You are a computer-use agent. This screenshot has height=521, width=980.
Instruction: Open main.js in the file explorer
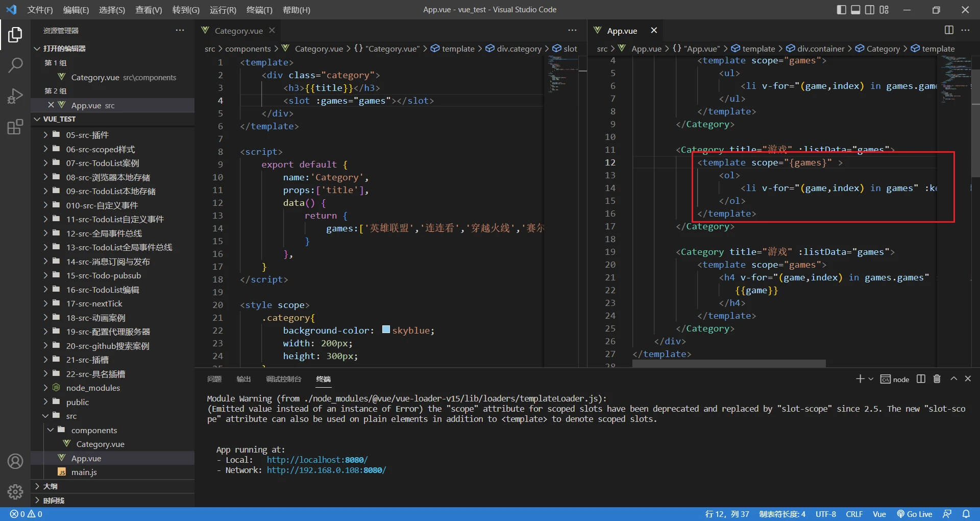click(84, 472)
